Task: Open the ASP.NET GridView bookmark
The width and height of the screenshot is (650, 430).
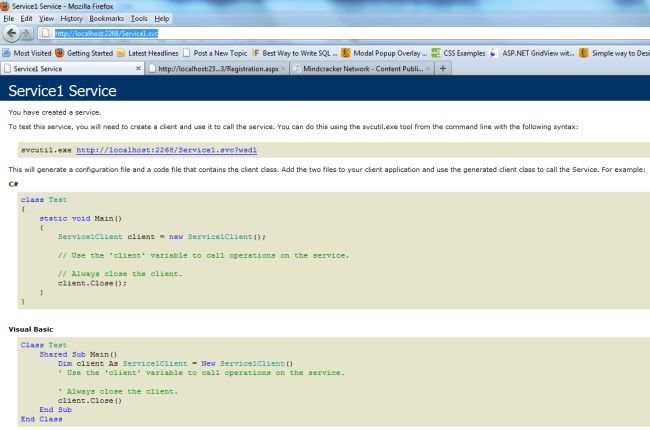Action: pos(532,53)
